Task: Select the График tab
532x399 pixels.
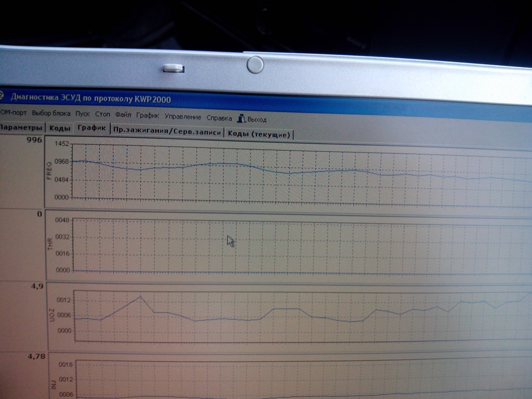Action: (x=91, y=128)
